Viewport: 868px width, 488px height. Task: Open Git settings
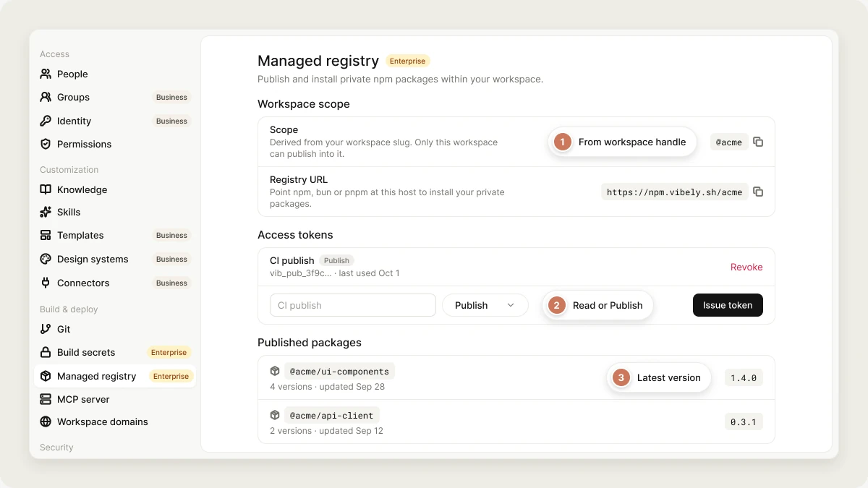click(114, 329)
